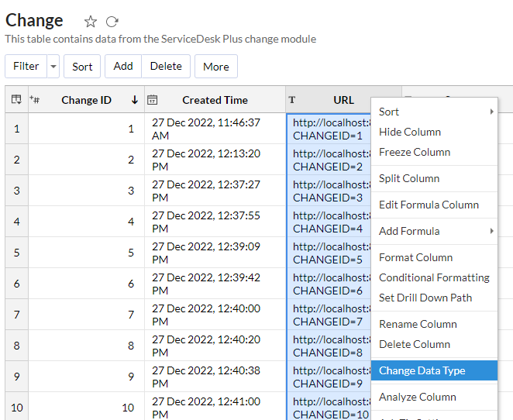Click the text type icon on URL column

(x=292, y=100)
